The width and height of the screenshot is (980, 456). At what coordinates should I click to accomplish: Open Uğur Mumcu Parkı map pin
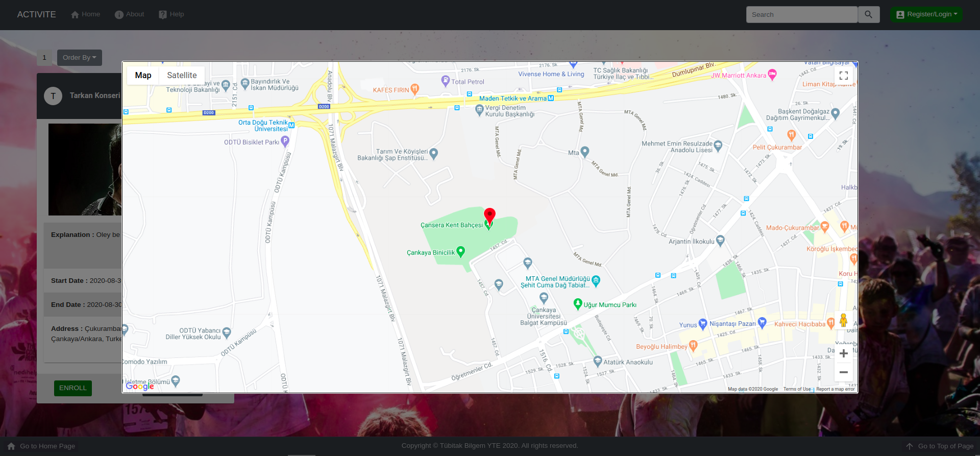click(578, 304)
